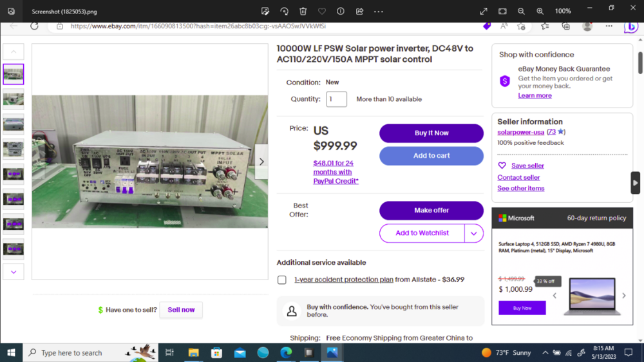This screenshot has height=362, width=644.
Task: Open file info icon in Photos
Action: click(341, 12)
